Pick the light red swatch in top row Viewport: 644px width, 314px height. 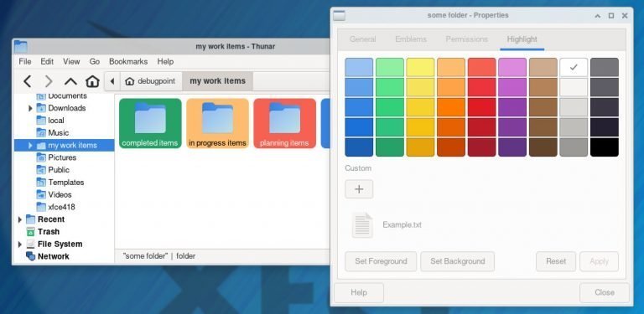[x=482, y=67]
